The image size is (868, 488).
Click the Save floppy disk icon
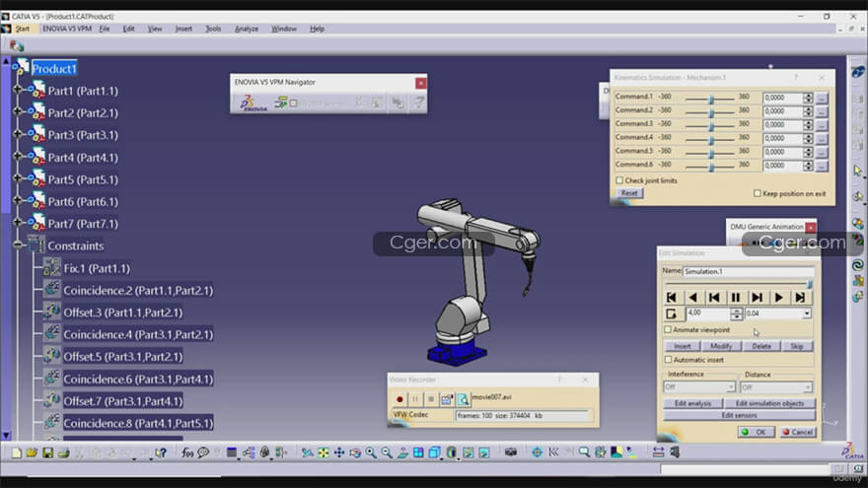pos(47,453)
